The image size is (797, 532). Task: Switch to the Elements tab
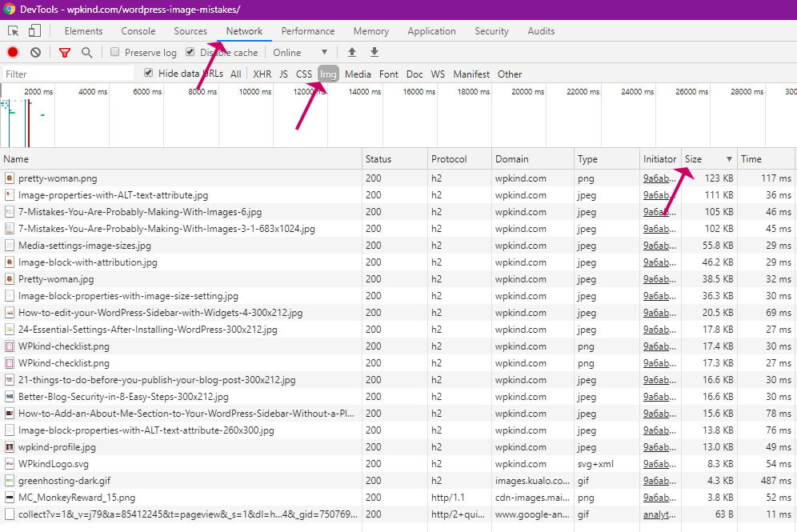83,31
